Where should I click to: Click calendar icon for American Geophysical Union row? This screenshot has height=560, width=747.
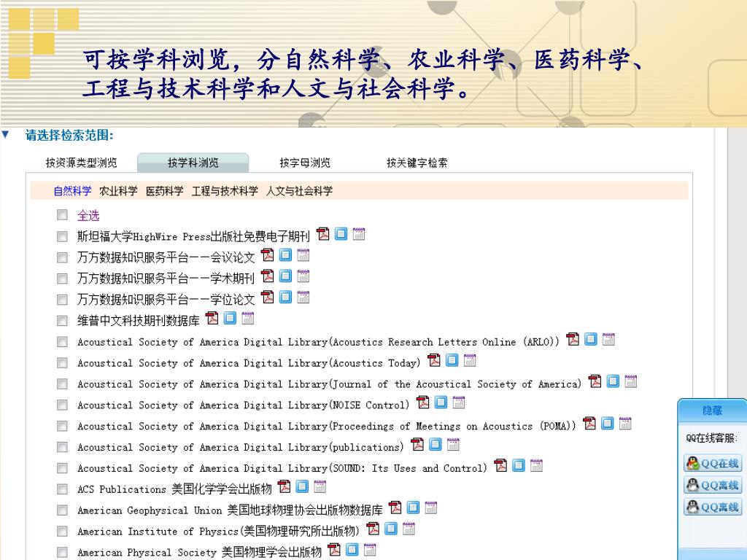(x=430, y=507)
